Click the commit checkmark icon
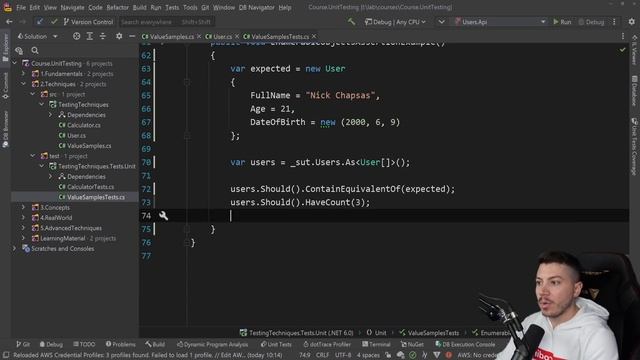 pyautogui.click(x=54, y=22)
